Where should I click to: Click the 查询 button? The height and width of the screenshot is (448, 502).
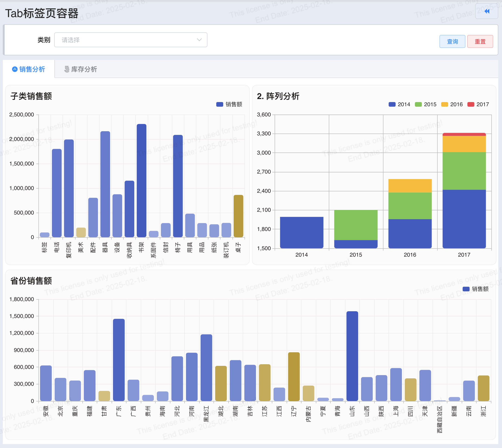pos(452,42)
